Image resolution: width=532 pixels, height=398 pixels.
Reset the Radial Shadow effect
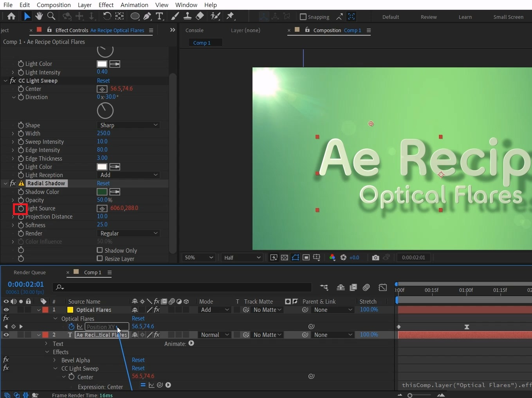point(103,183)
